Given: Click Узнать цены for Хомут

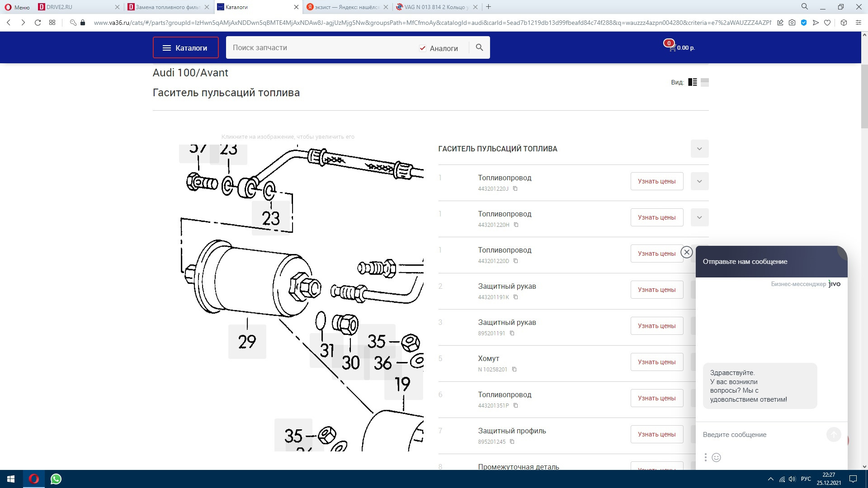Looking at the screenshot, I should (656, 362).
